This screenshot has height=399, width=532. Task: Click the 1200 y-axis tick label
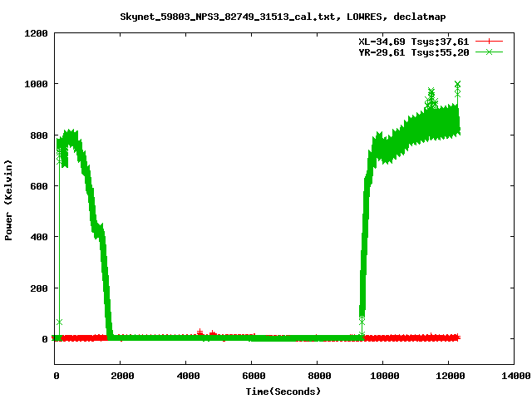tap(36, 33)
